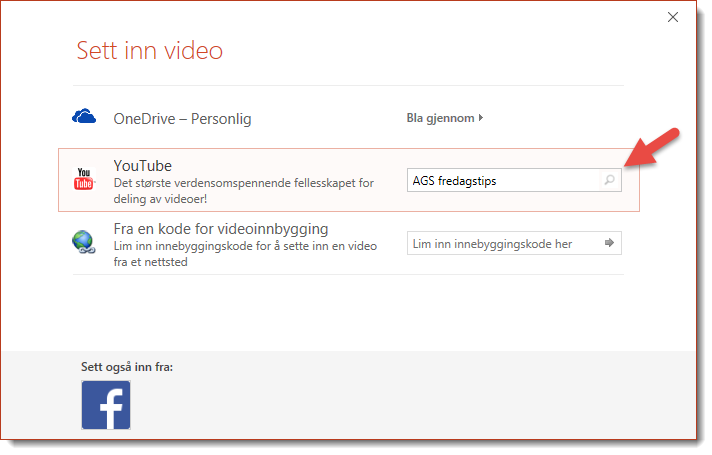Submit embed code with the arrow button
This screenshot has height=455, width=712.
pyautogui.click(x=609, y=243)
